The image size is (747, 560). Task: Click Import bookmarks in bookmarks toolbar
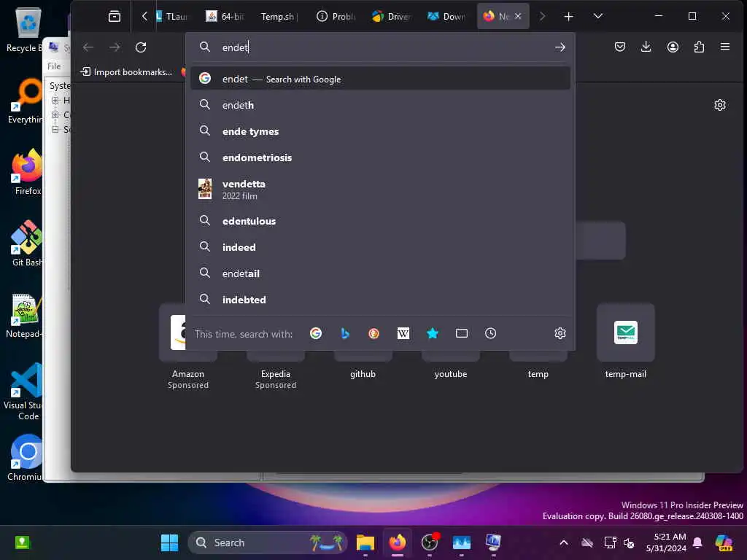click(127, 72)
